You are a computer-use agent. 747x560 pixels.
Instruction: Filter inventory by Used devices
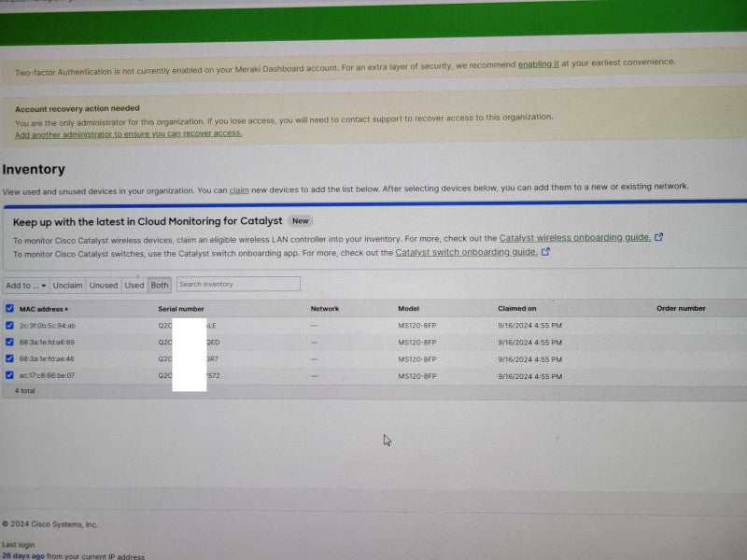pyautogui.click(x=134, y=286)
